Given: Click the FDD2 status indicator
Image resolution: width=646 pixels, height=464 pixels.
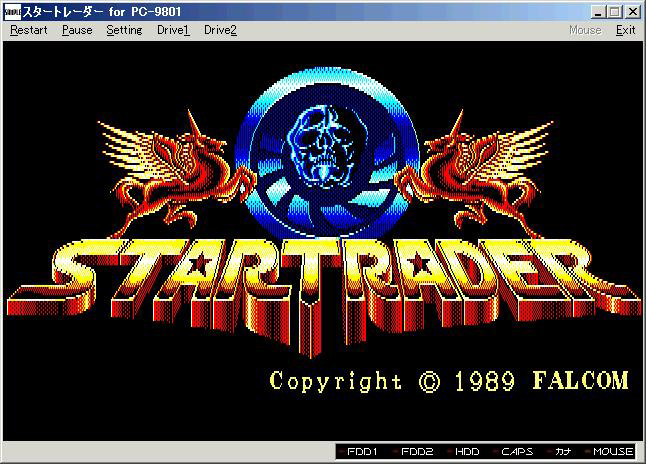Looking at the screenshot, I should [413, 452].
